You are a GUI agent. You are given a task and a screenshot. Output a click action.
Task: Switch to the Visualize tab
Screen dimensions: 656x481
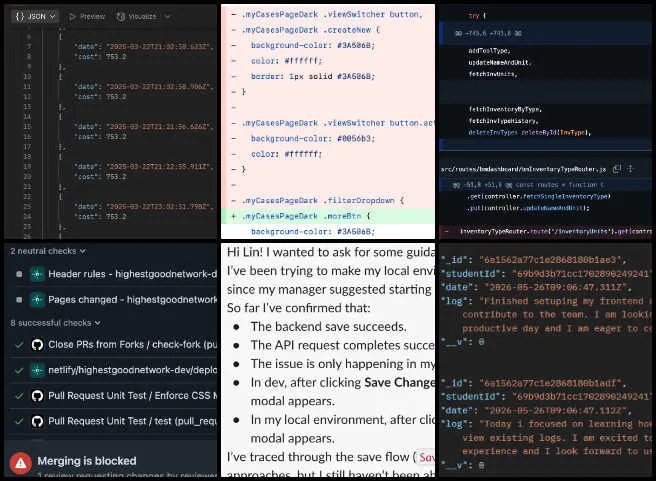[x=136, y=16]
